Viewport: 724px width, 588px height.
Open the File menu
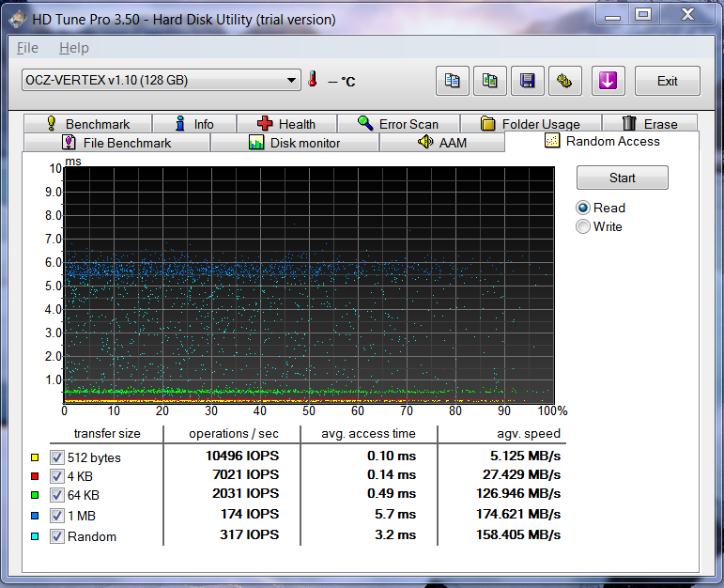pyautogui.click(x=27, y=48)
